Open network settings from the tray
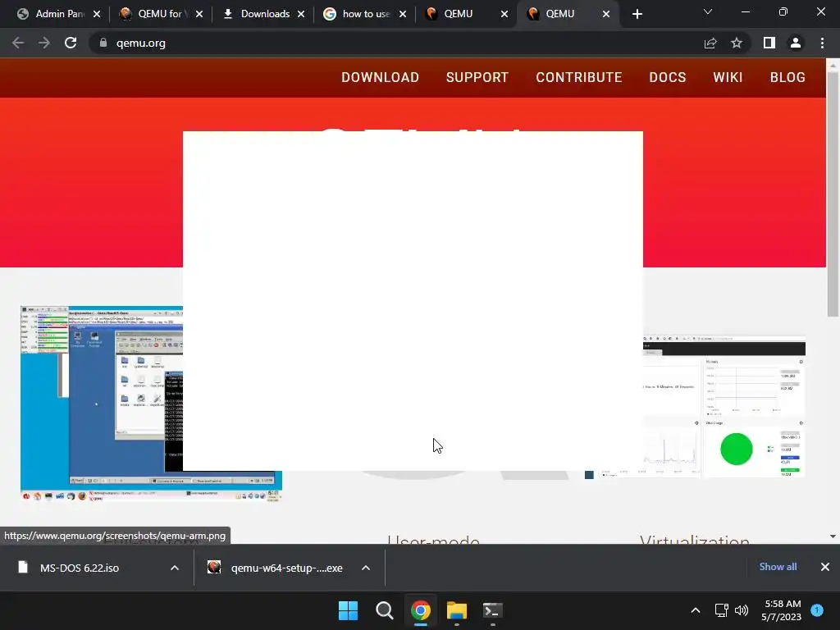This screenshot has width=840, height=630. 722,610
